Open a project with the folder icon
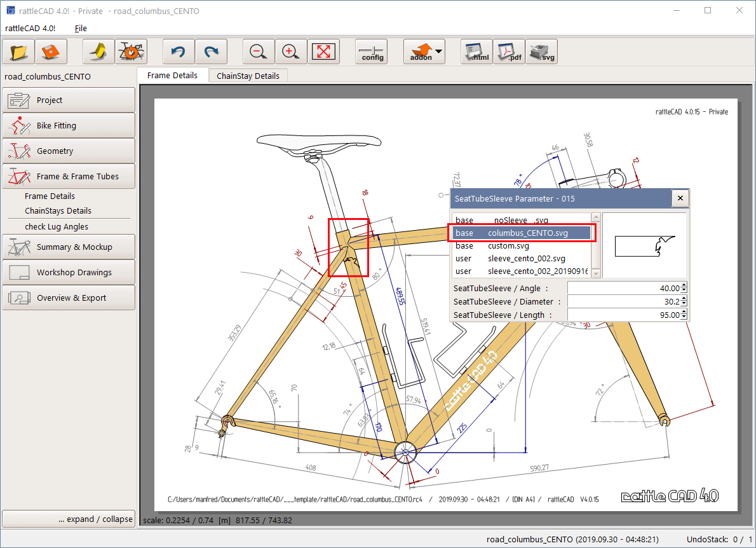 [x=19, y=51]
